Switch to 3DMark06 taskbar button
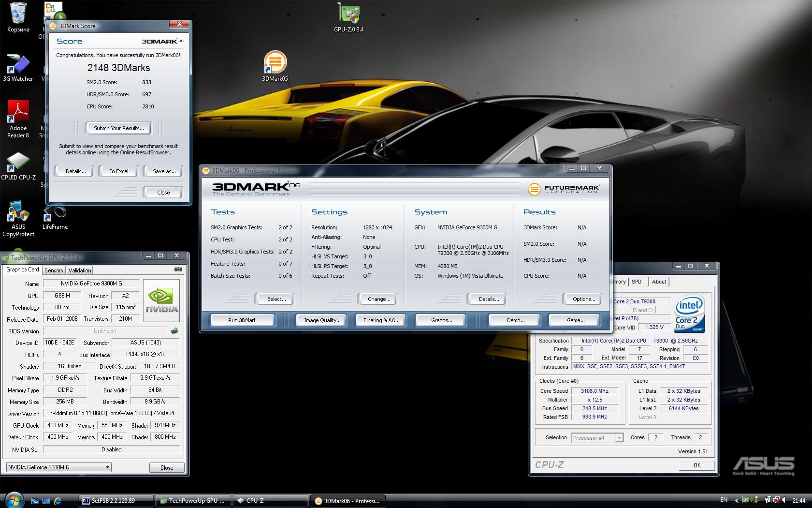This screenshot has height=508, width=812. click(x=348, y=501)
